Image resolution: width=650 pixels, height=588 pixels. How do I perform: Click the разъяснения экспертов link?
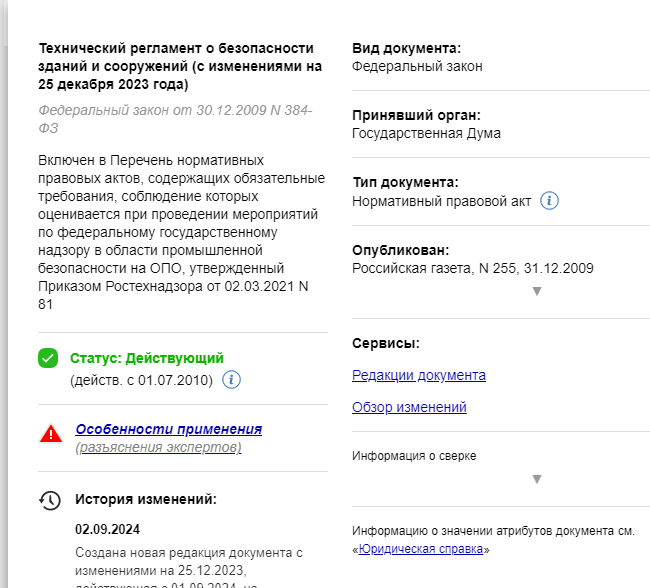[x=158, y=447]
